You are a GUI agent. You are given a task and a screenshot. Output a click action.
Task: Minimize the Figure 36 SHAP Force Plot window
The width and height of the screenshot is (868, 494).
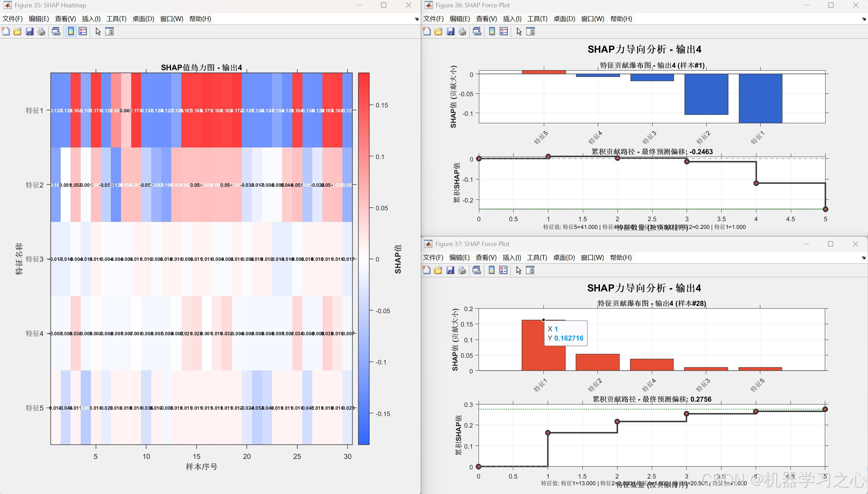[x=806, y=5]
